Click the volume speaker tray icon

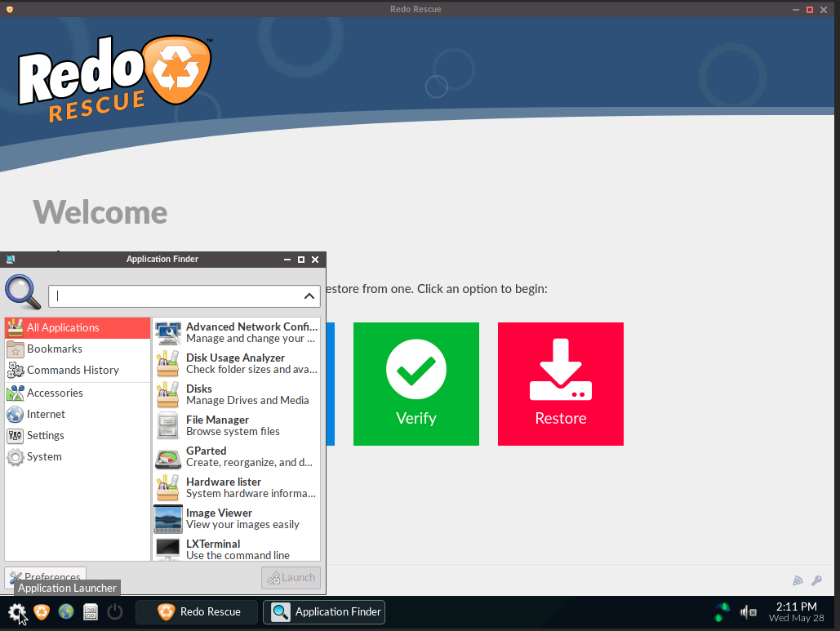pos(748,611)
